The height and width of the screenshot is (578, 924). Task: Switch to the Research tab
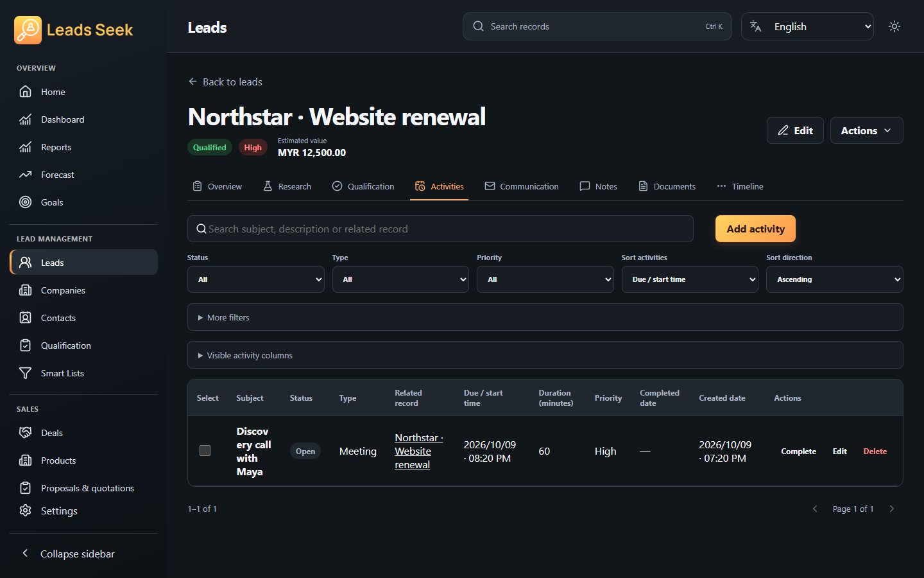(x=287, y=186)
